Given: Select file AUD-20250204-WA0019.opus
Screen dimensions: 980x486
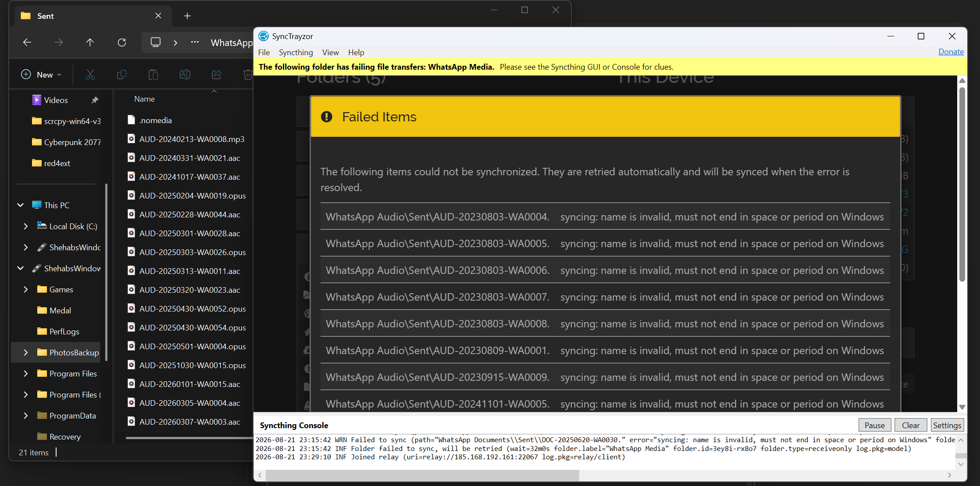Looking at the screenshot, I should click(x=187, y=195).
